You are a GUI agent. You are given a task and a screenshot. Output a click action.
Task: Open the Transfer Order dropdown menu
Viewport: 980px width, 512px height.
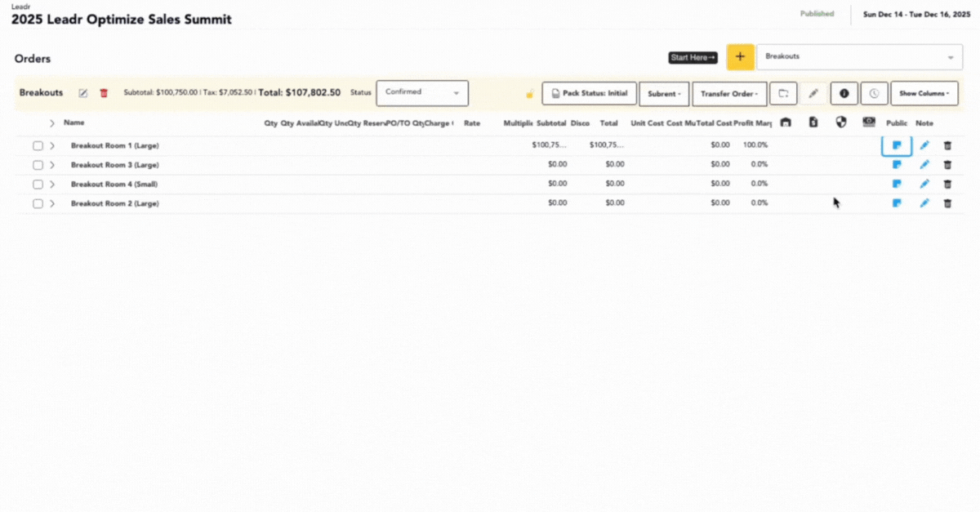pyautogui.click(x=729, y=94)
